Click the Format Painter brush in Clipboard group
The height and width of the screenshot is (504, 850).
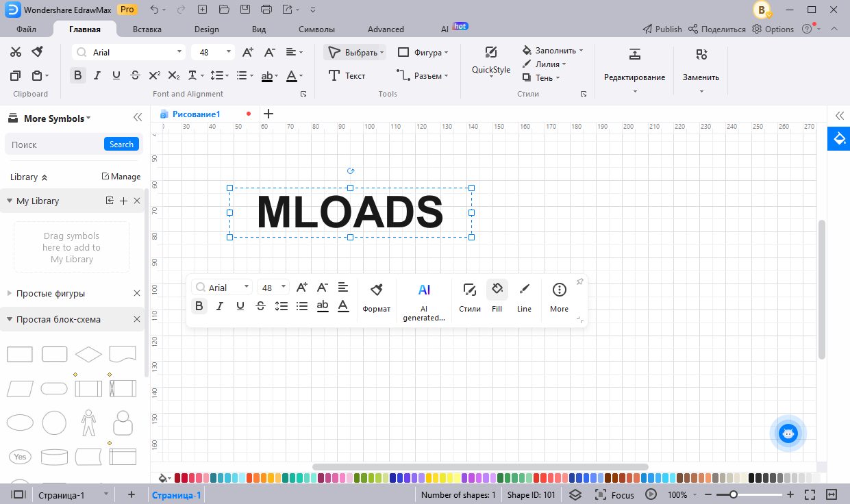[x=38, y=52]
